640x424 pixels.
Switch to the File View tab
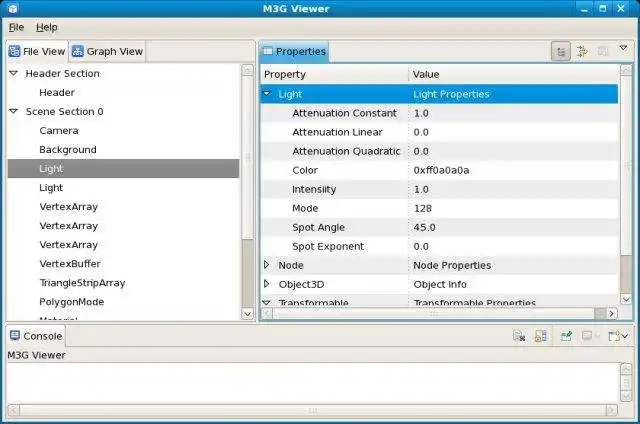click(37, 51)
